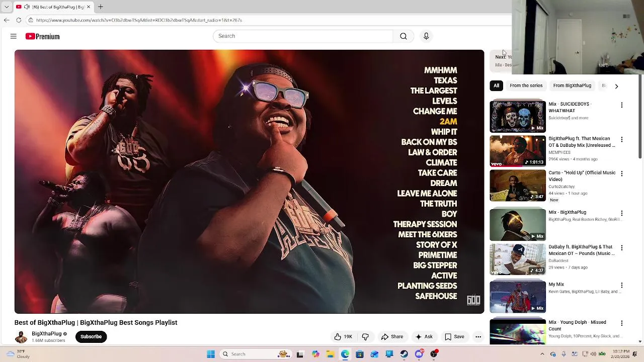Open Discord from the taskbar

(419, 354)
